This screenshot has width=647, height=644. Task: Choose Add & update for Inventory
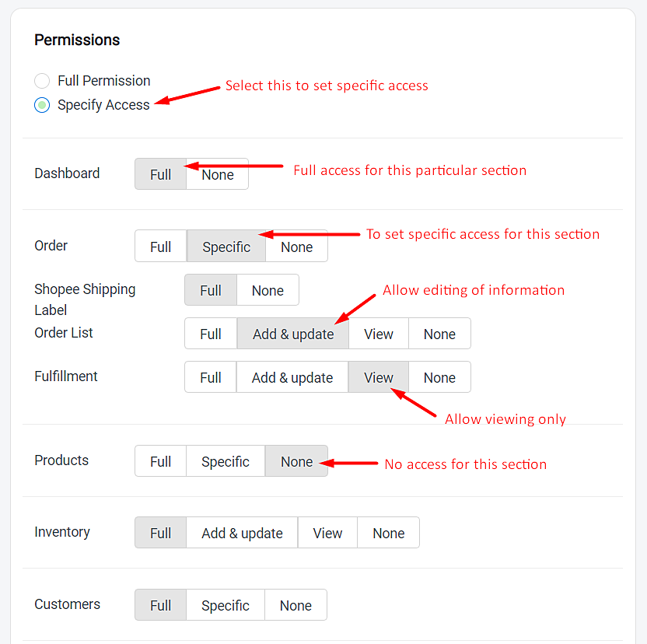[242, 533]
